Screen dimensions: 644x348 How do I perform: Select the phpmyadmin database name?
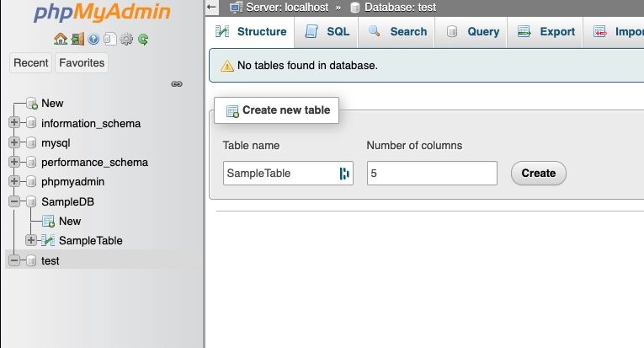click(72, 182)
